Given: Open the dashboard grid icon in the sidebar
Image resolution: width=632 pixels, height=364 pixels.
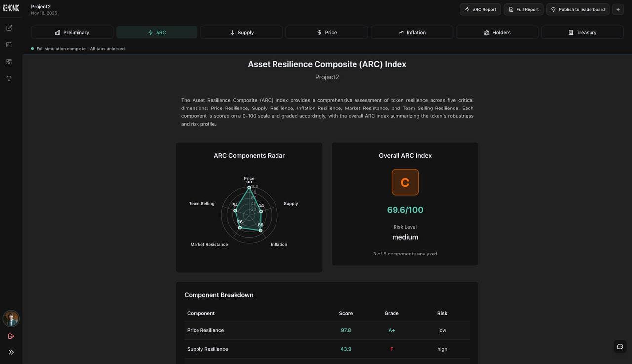Looking at the screenshot, I should click(x=9, y=61).
